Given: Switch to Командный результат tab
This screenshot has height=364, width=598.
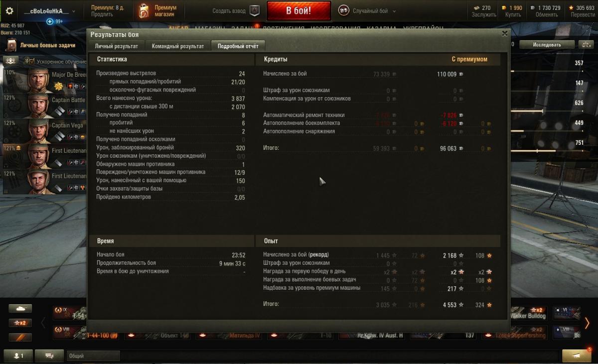Looking at the screenshot, I should (178, 46).
